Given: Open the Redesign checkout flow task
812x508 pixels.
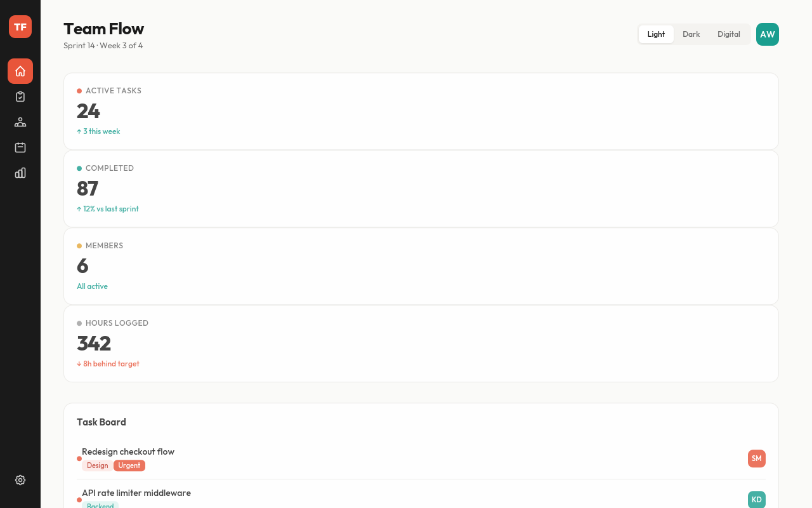Looking at the screenshot, I should click(128, 451).
